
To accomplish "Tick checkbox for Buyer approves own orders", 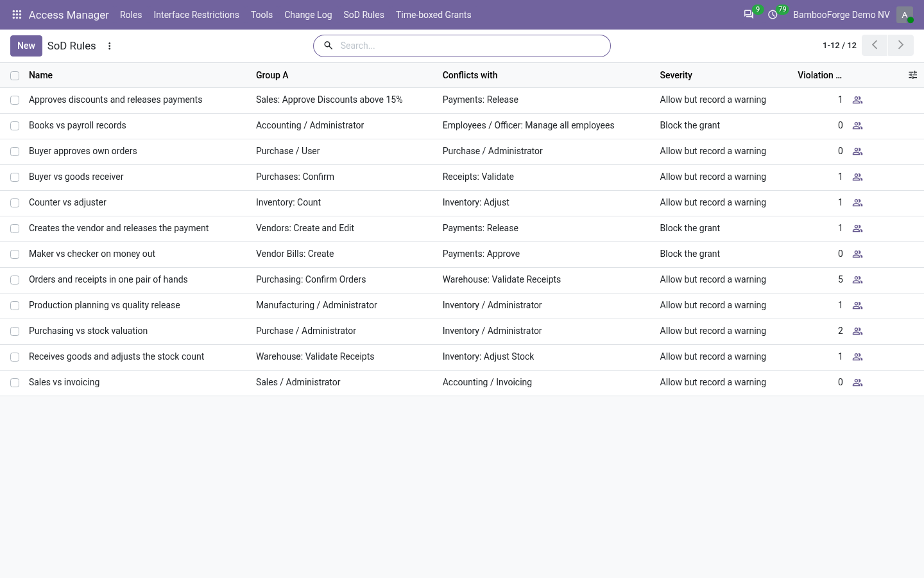I will [x=15, y=152].
